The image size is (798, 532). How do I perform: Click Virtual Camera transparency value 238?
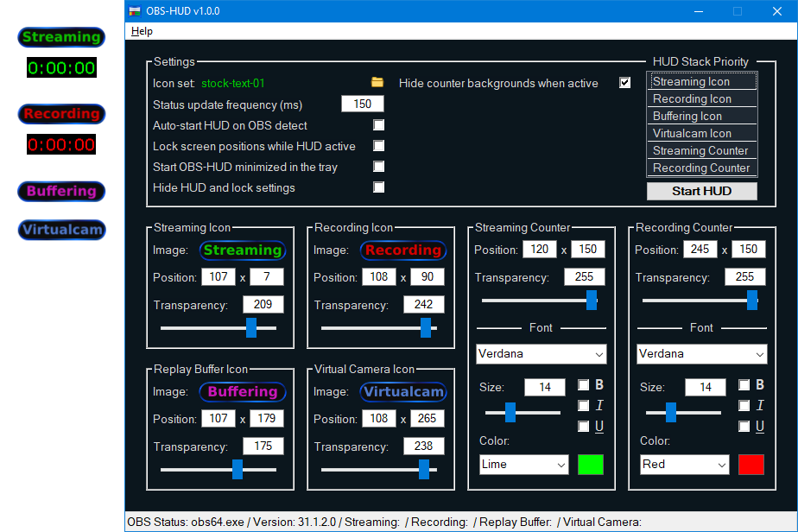(x=423, y=446)
